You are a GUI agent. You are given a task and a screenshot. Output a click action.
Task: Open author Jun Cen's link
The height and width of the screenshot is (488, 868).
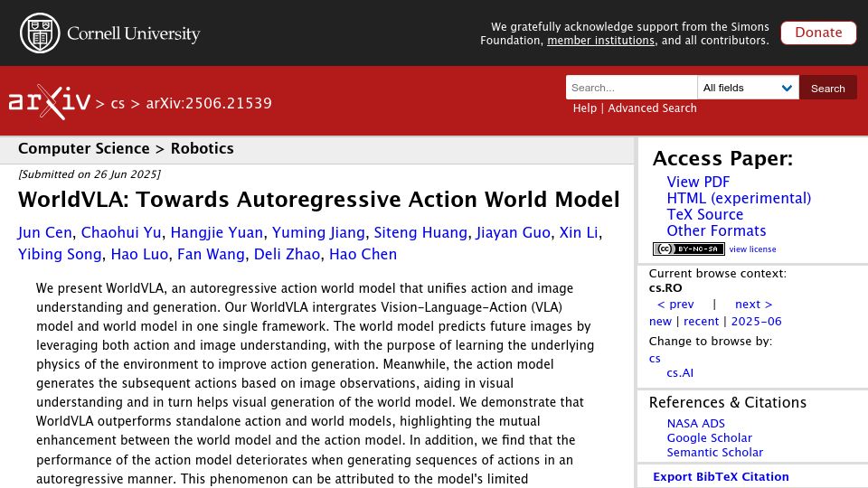(45, 232)
